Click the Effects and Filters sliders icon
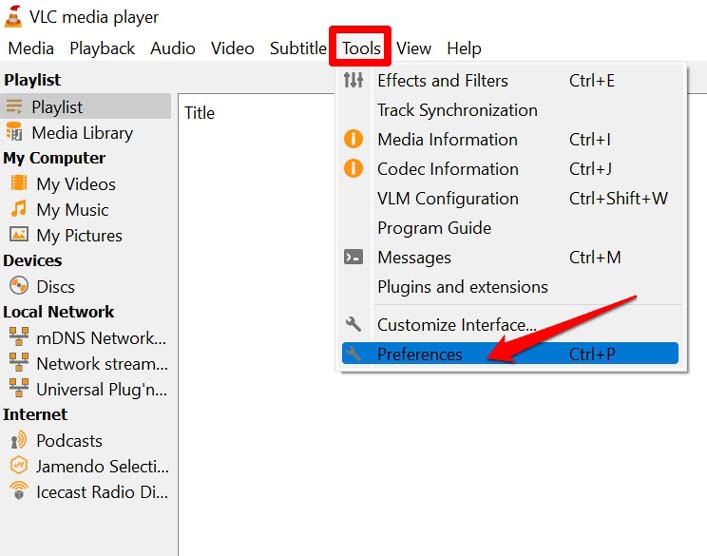 pyautogui.click(x=354, y=80)
